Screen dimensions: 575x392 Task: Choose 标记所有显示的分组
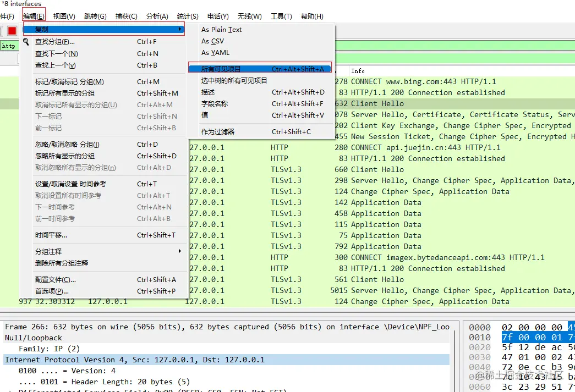click(x=103, y=93)
